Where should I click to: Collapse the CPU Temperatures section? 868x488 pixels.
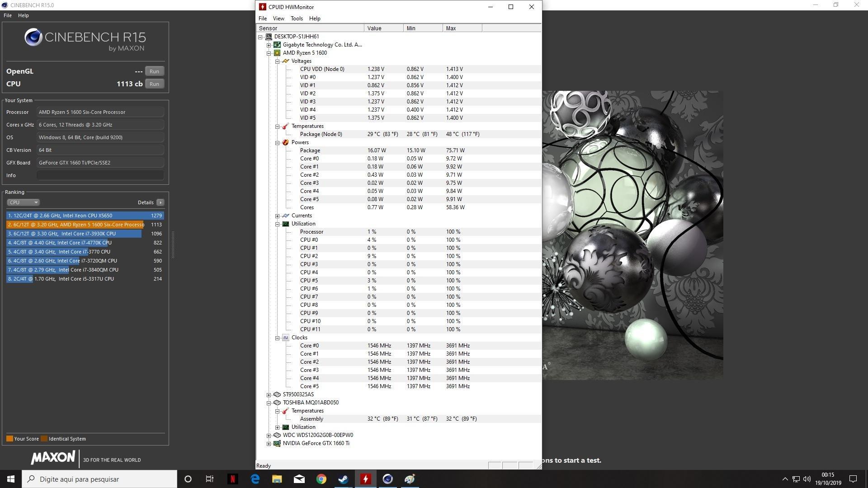click(x=278, y=127)
